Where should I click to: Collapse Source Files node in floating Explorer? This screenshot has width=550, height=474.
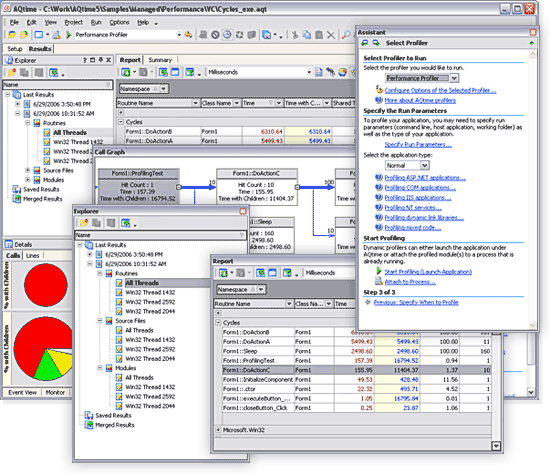(x=100, y=321)
